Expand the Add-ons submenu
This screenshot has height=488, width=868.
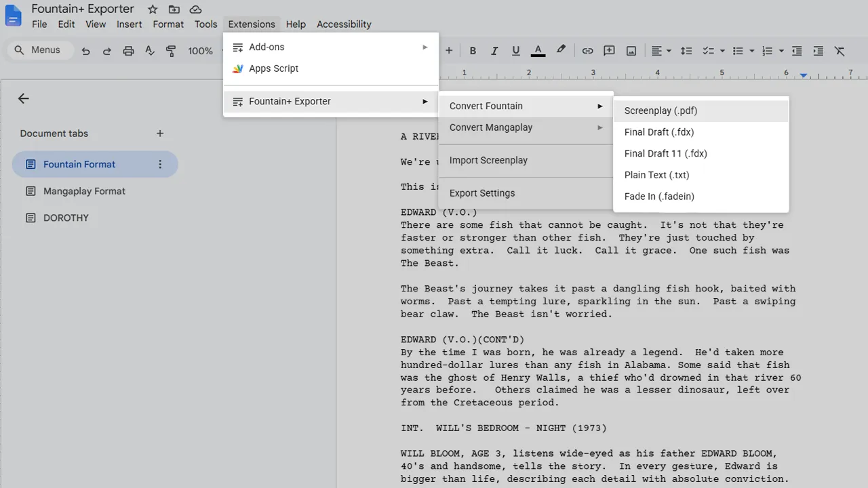tap(331, 47)
